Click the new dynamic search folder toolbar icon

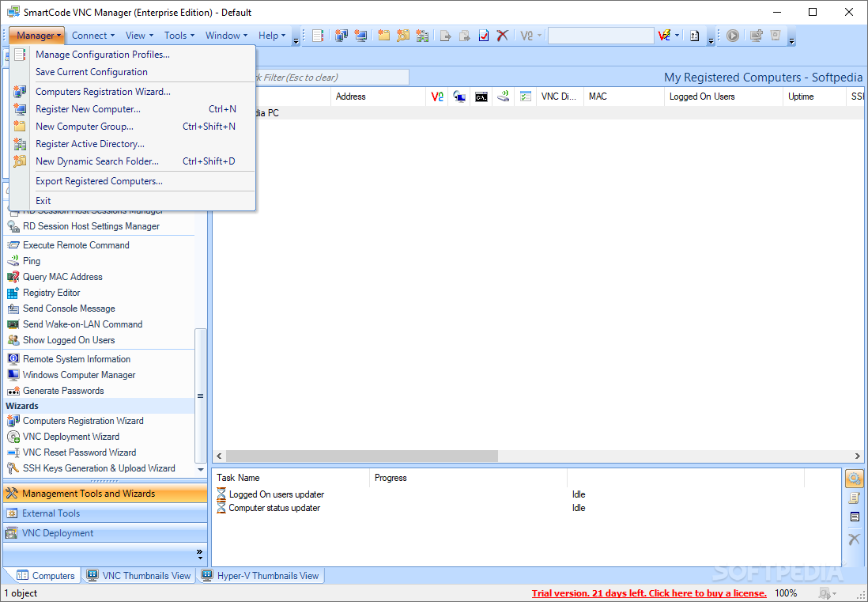coord(403,36)
